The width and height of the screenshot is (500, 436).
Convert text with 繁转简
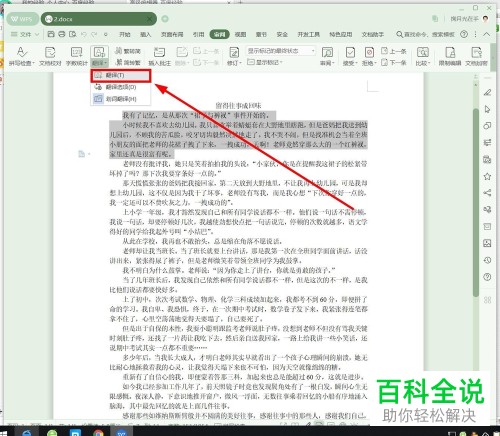128,51
